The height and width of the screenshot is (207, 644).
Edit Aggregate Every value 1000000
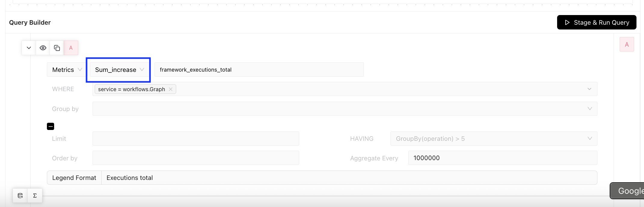tap(503, 158)
